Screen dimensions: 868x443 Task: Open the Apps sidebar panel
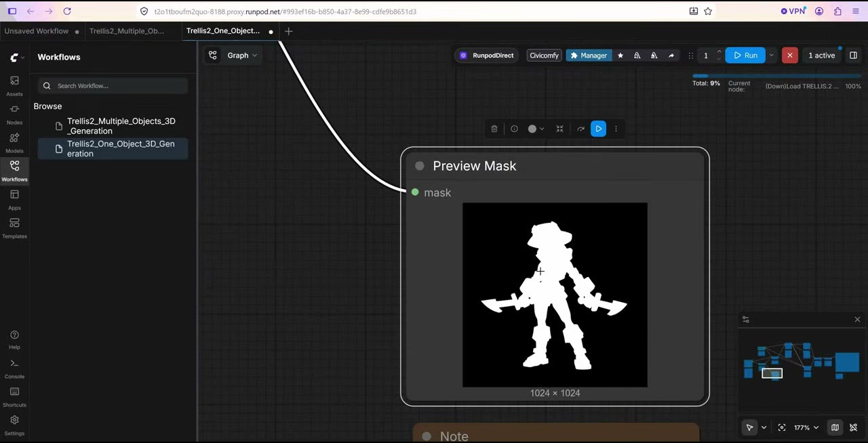[x=14, y=198]
